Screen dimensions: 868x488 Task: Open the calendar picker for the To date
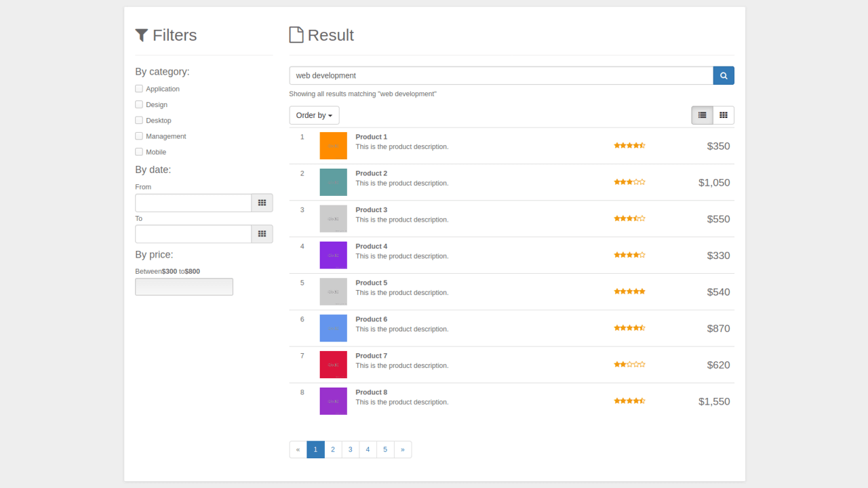coord(262,233)
